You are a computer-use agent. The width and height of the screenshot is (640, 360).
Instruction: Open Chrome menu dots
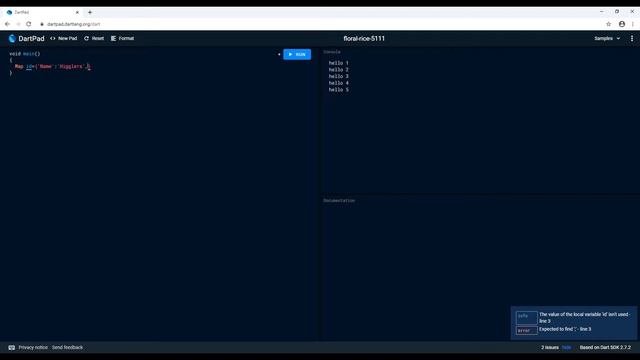tap(633, 24)
